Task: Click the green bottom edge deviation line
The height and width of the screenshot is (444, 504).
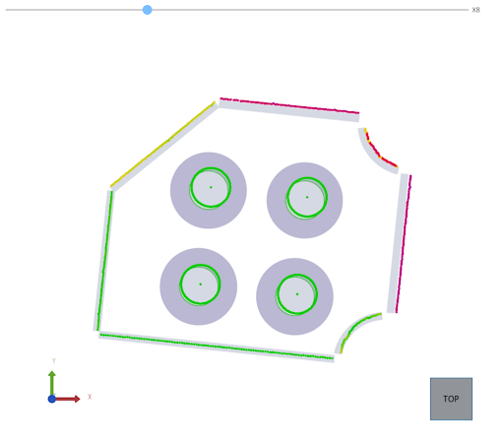Action: coord(217,347)
